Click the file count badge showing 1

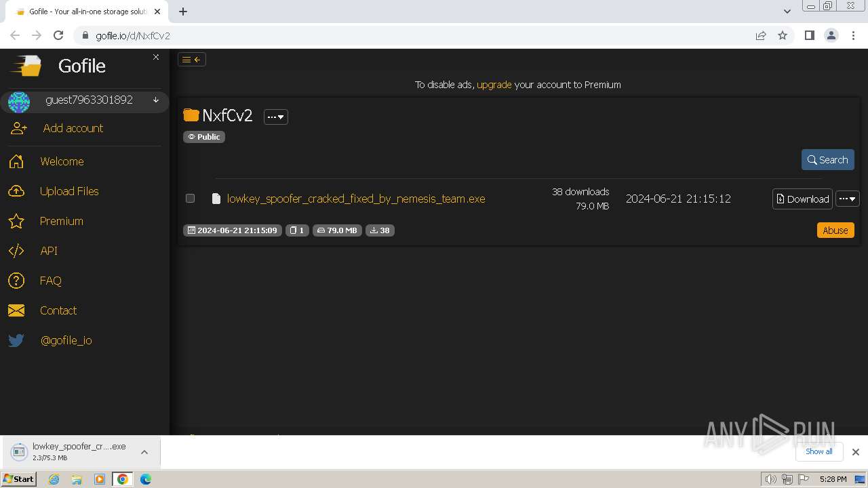297,230
